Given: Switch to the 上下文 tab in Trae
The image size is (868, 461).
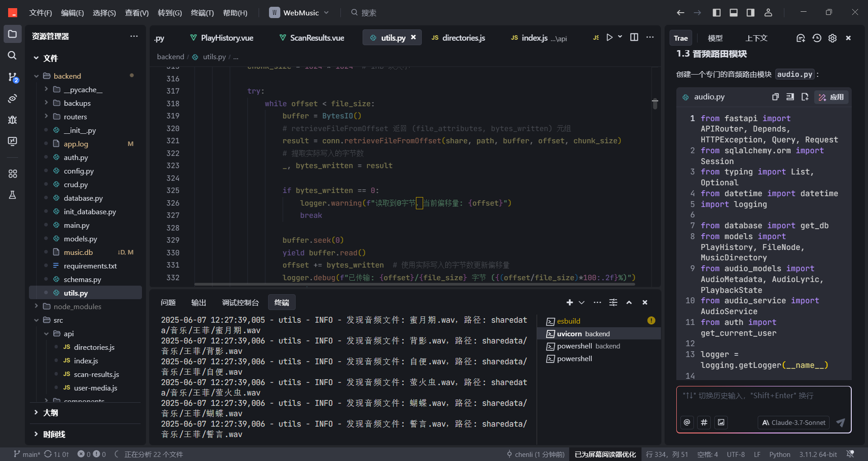Looking at the screenshot, I should (x=756, y=38).
